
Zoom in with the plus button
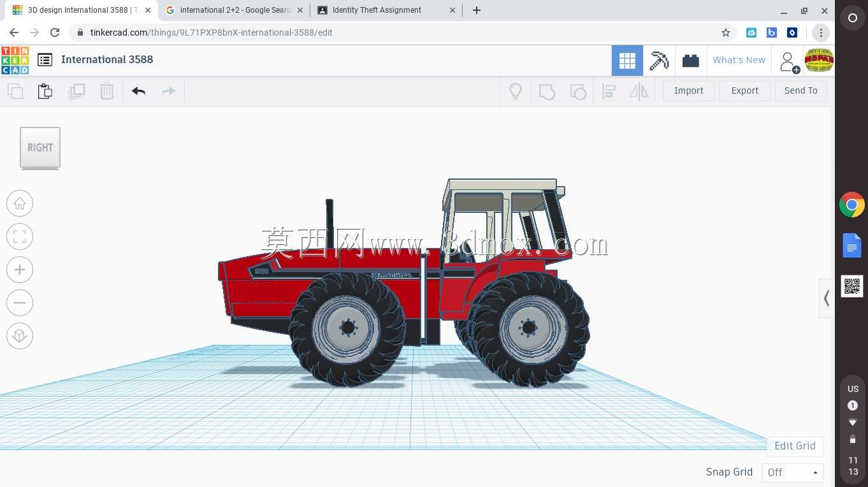click(20, 270)
